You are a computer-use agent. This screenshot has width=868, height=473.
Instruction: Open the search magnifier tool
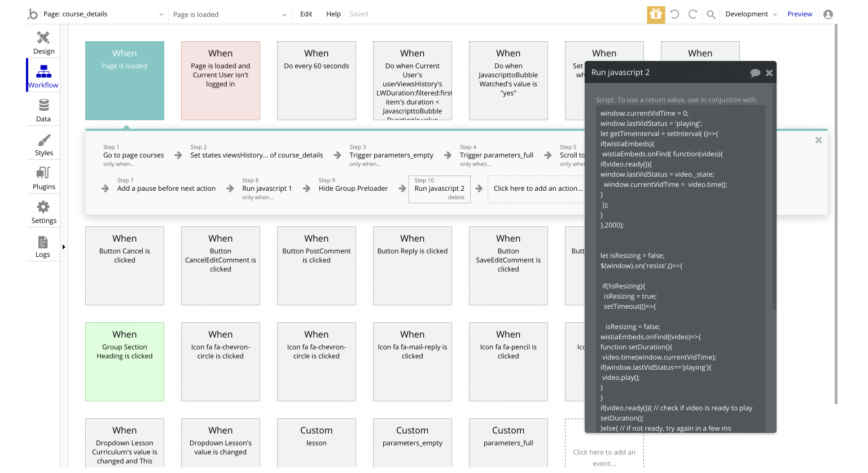tap(711, 15)
